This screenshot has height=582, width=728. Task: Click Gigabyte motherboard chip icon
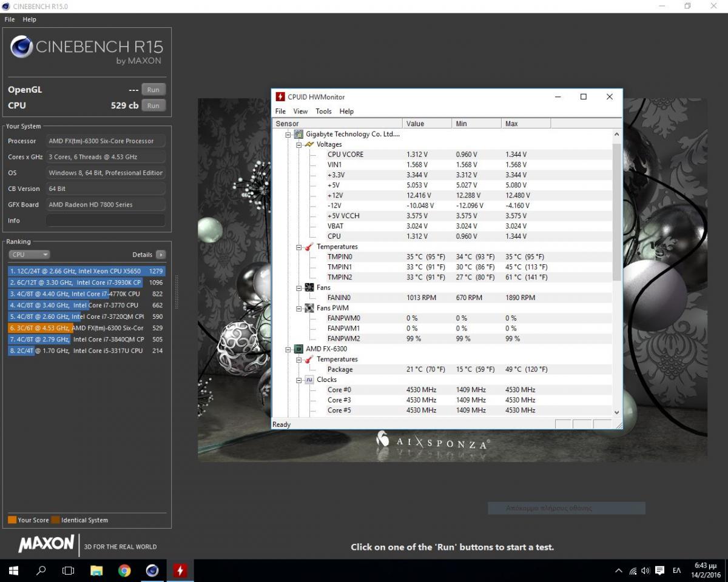pos(298,134)
